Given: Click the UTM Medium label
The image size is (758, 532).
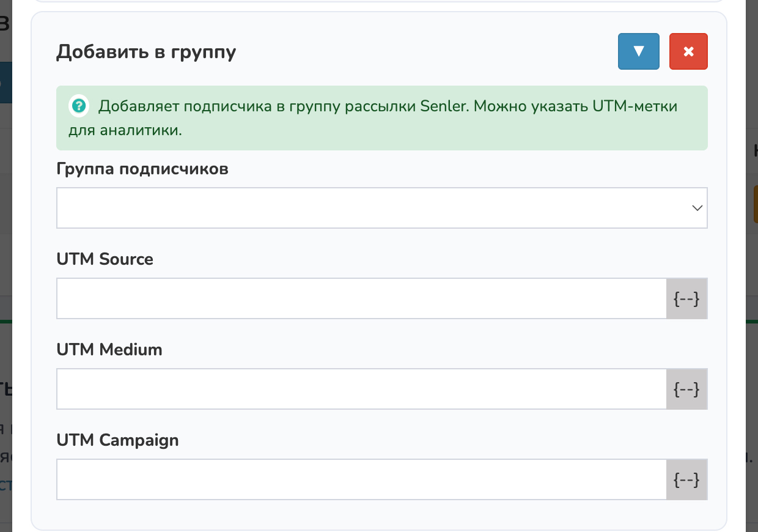Looking at the screenshot, I should [109, 350].
